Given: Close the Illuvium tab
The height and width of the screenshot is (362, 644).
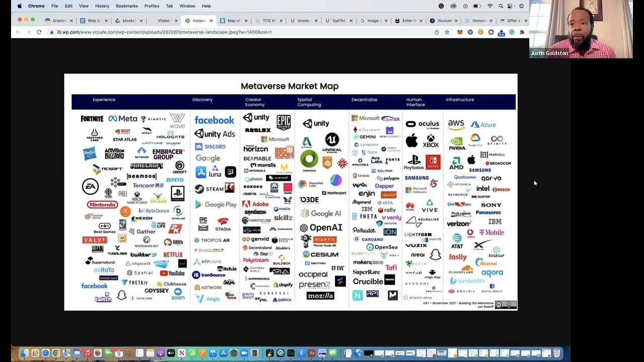Looking at the screenshot, I should pyautogui.click(x=456, y=21).
